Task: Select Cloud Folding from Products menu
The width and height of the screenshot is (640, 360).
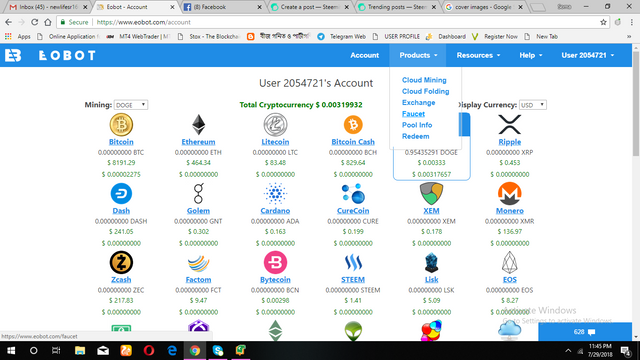Action: (425, 91)
